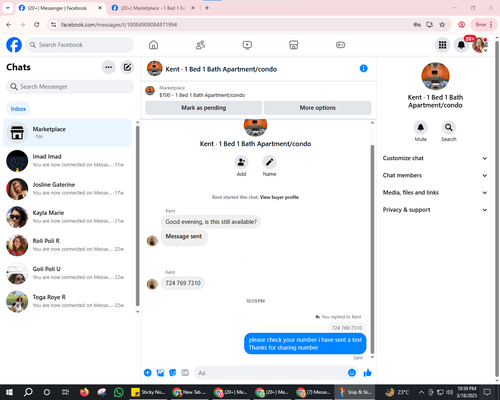
Task: Open Goli Poli U conversation
Action: click(x=67, y=273)
